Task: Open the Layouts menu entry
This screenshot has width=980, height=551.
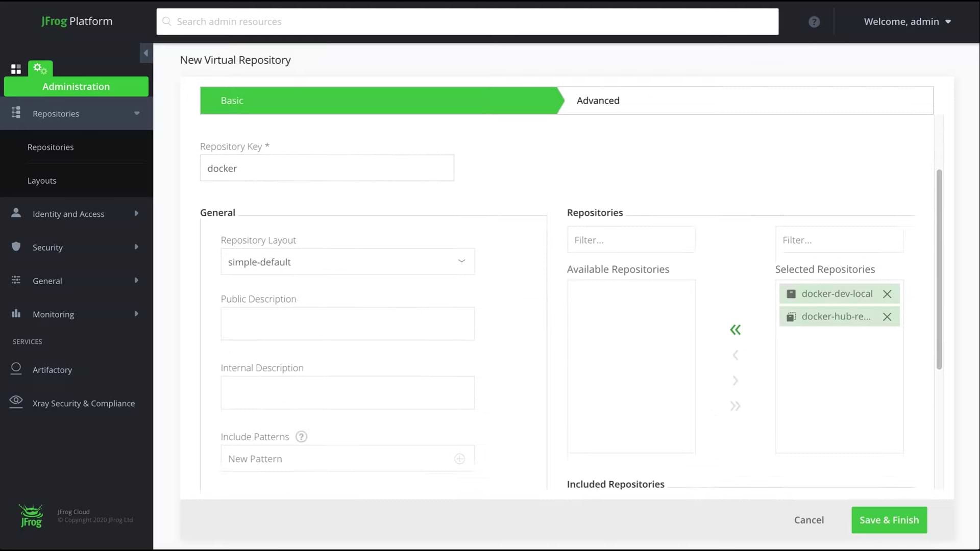Action: (41, 180)
